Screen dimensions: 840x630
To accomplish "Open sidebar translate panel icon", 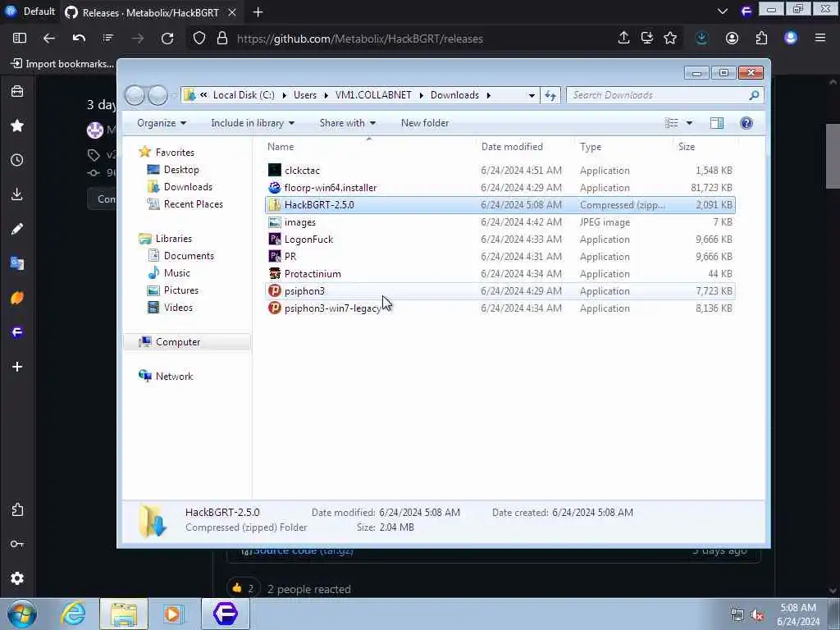I will [17, 263].
